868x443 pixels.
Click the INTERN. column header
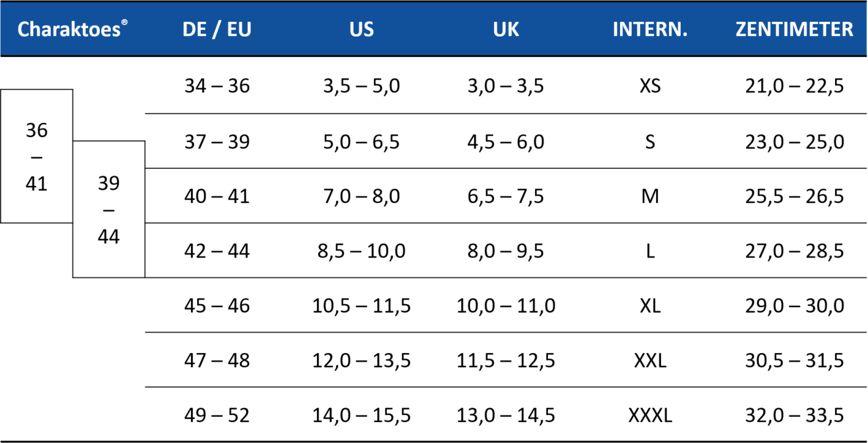pyautogui.click(x=650, y=29)
